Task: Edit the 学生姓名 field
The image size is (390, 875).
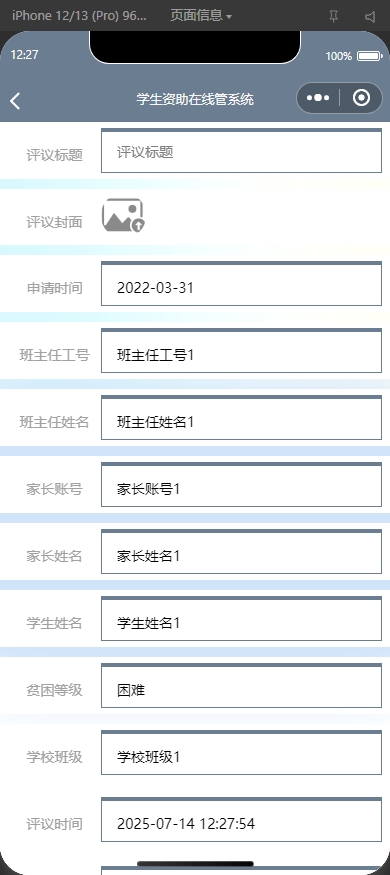Action: click(x=242, y=619)
